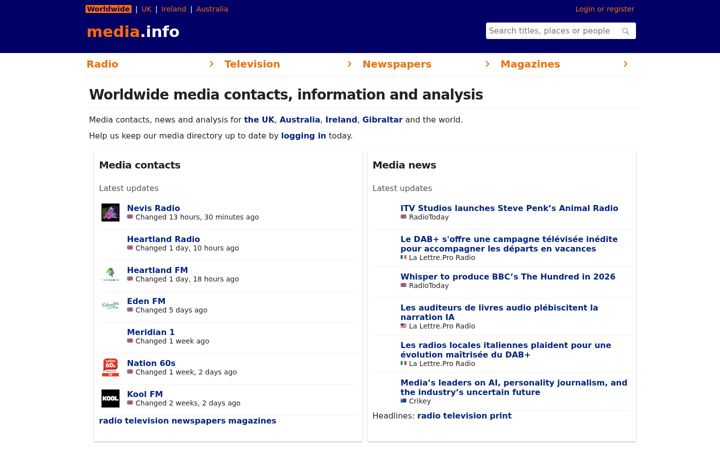Click the Heartland FM logo
Screen dimensions: 720x450
tap(110, 274)
